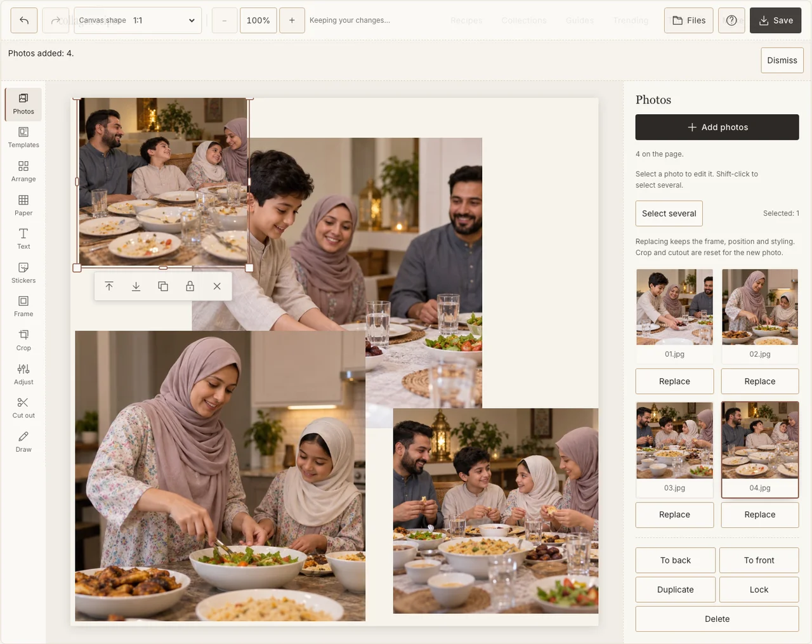Replace the 03.jpg photo
Screen dimensions: 812x644
(674, 515)
